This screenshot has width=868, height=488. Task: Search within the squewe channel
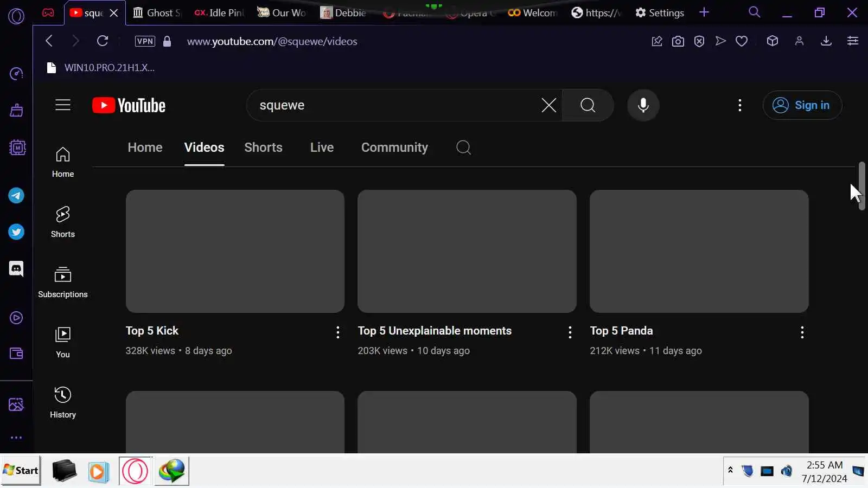point(464,147)
